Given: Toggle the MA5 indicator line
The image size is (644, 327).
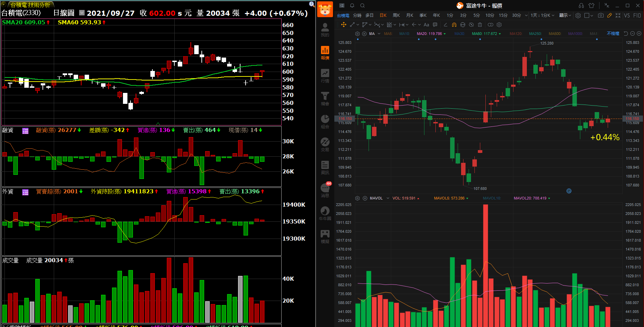Looking at the screenshot, I should 388,34.
